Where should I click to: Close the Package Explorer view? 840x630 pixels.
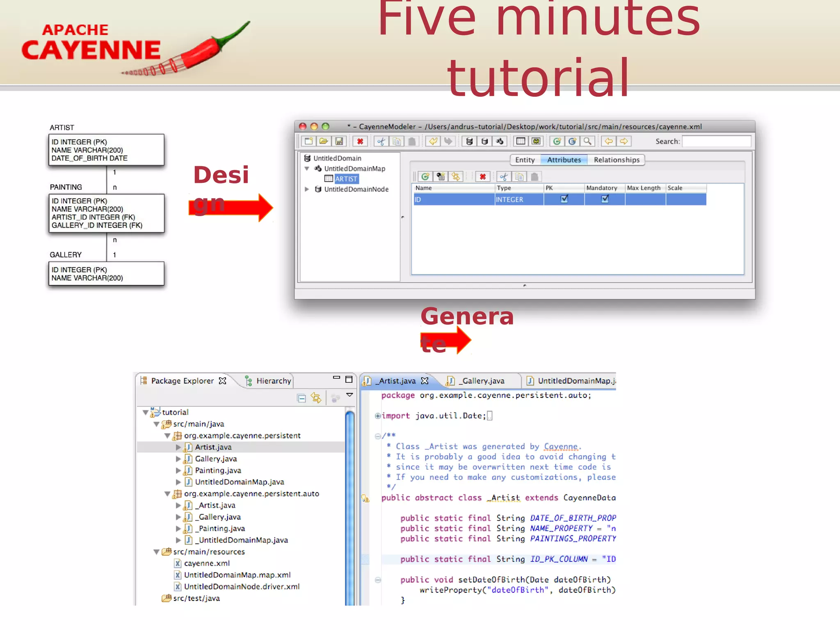tap(222, 381)
